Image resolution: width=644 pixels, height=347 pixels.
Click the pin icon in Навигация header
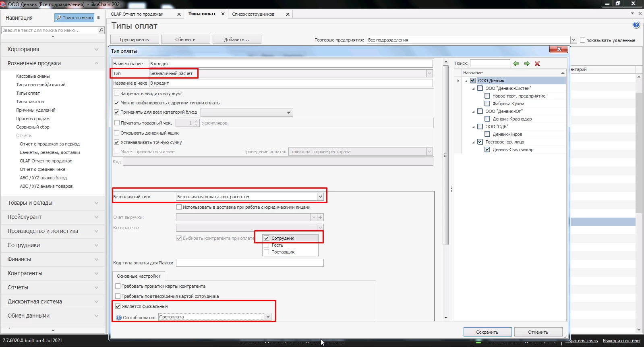[x=99, y=18]
